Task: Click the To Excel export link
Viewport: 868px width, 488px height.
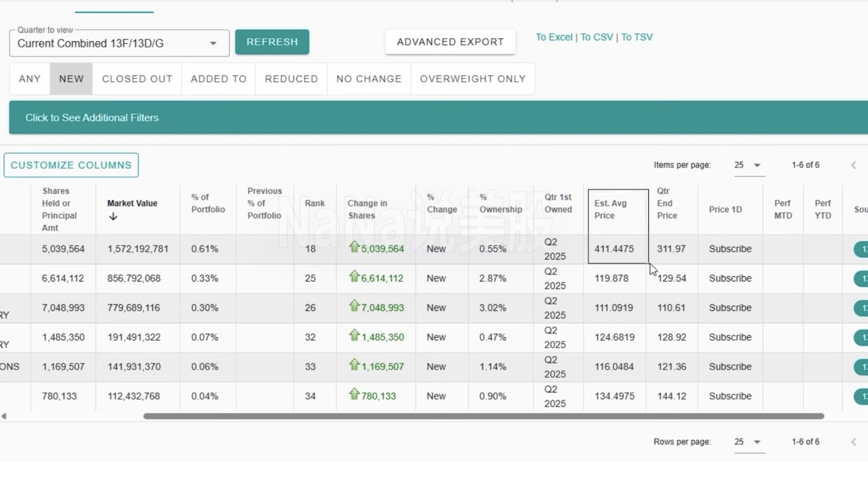Action: click(x=554, y=37)
